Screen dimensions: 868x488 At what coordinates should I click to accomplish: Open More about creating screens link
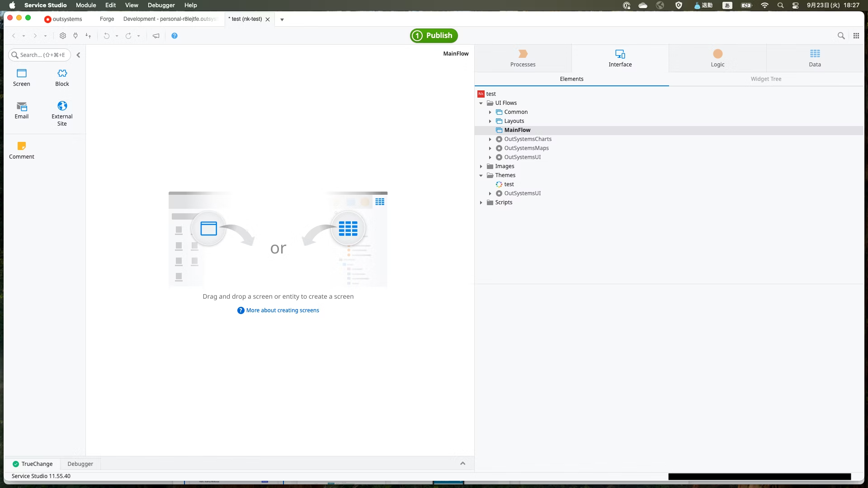coord(283,310)
